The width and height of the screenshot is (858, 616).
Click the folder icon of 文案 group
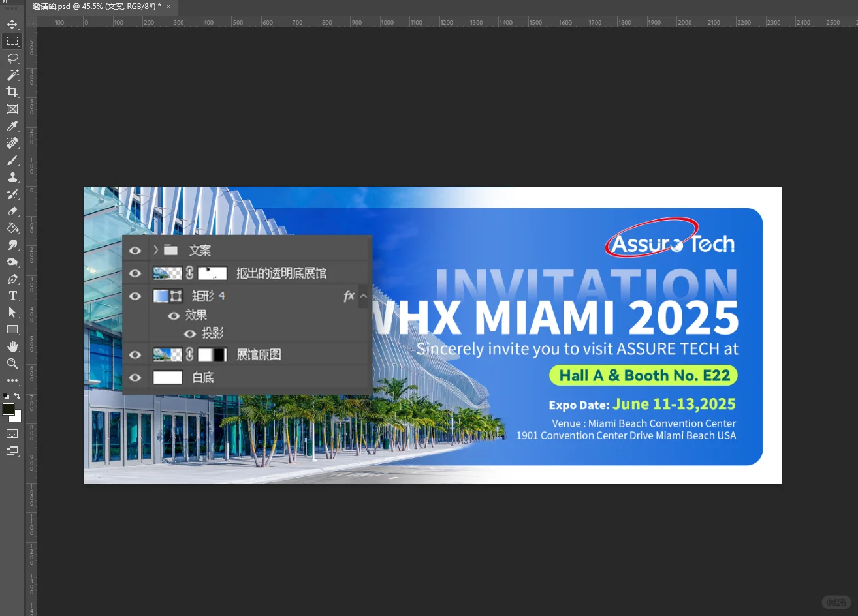pyautogui.click(x=171, y=250)
